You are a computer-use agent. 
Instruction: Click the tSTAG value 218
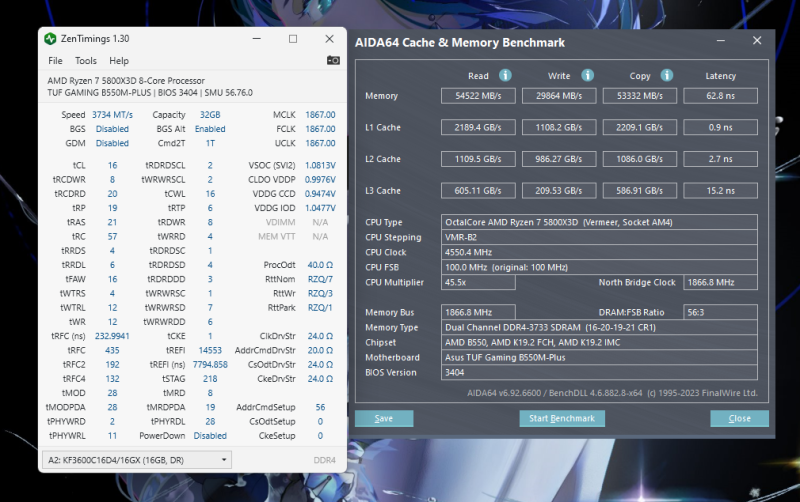pos(210,379)
